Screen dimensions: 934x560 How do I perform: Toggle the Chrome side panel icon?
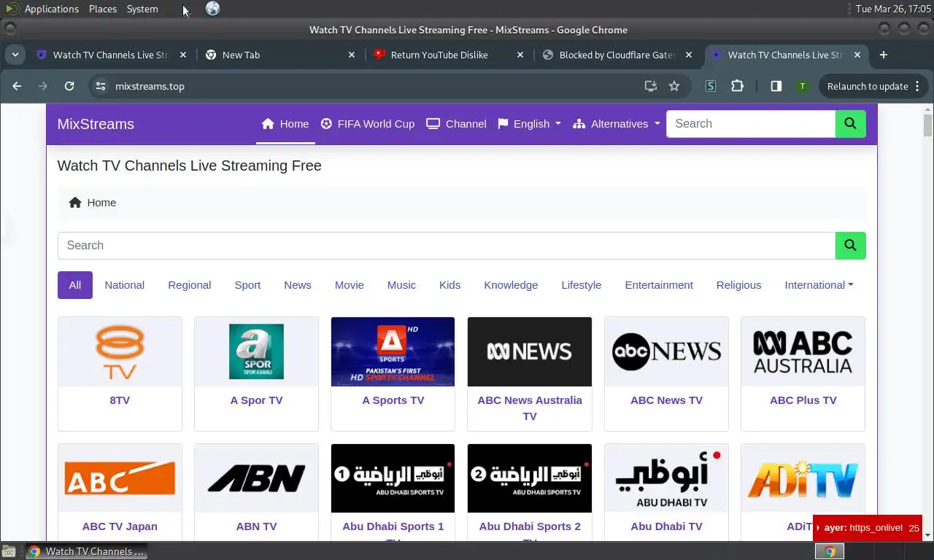pos(776,86)
